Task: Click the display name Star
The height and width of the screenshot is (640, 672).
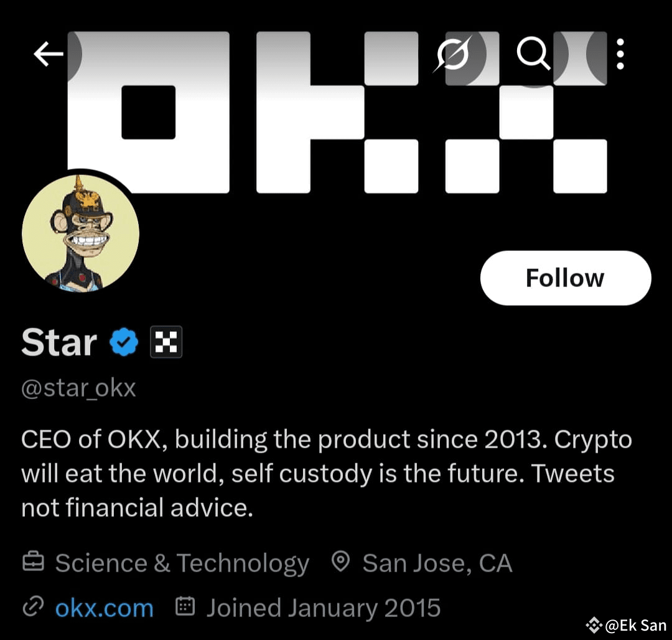Action: pos(58,341)
